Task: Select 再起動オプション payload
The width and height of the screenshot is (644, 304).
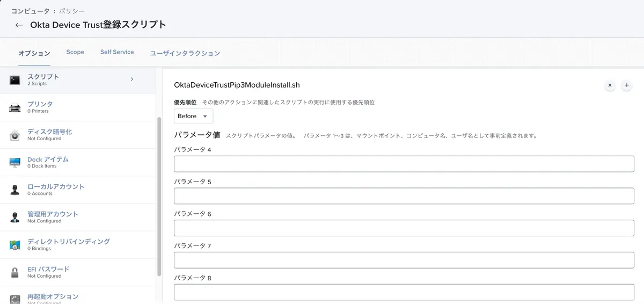Action: 78,295
